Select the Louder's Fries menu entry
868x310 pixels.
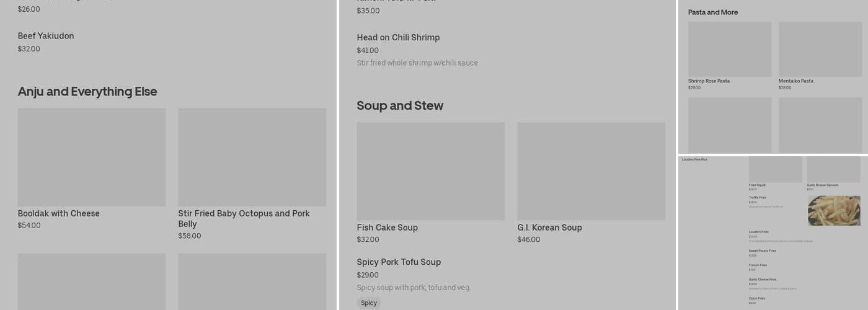coord(758,232)
